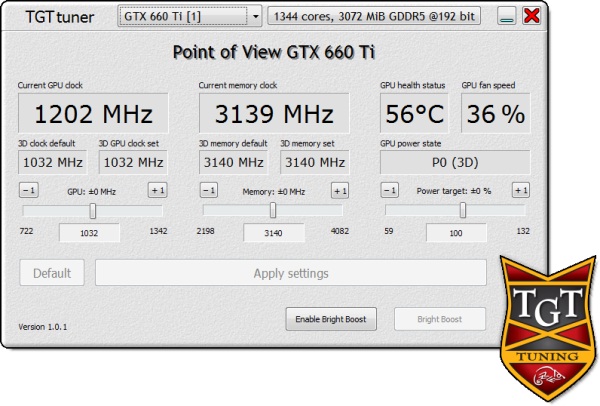Viewport: 600px width, 406px height.
Task: Click the GPU slider maximum value 1342
Action: point(158,231)
